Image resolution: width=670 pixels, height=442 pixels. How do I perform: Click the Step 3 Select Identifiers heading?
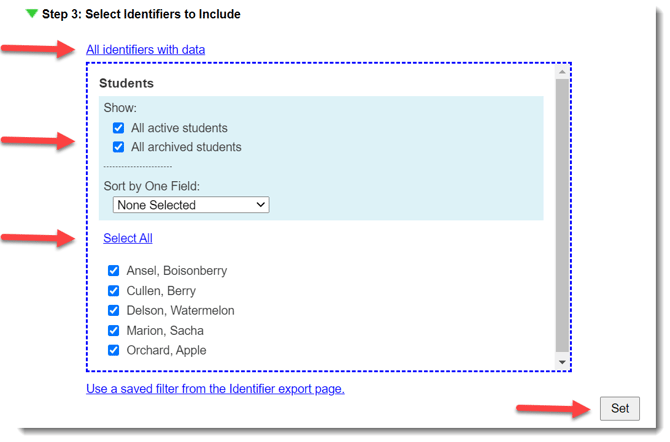(141, 15)
